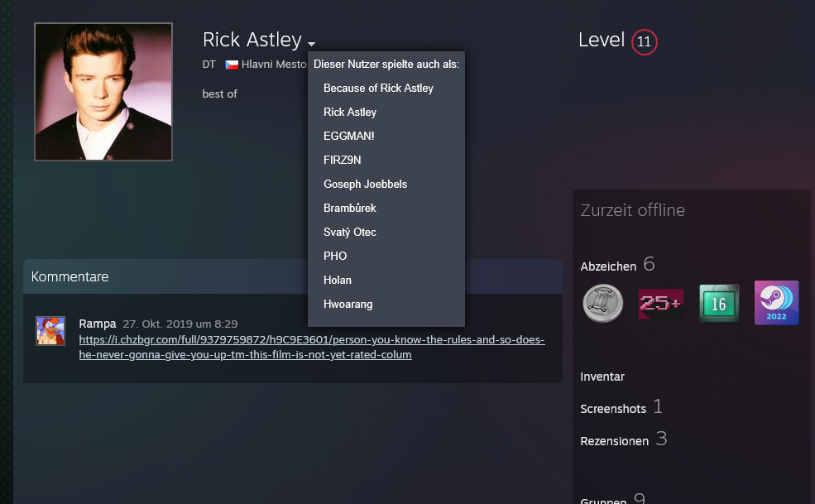Click Rampa's commenter avatar
The image size is (815, 504).
click(50, 330)
